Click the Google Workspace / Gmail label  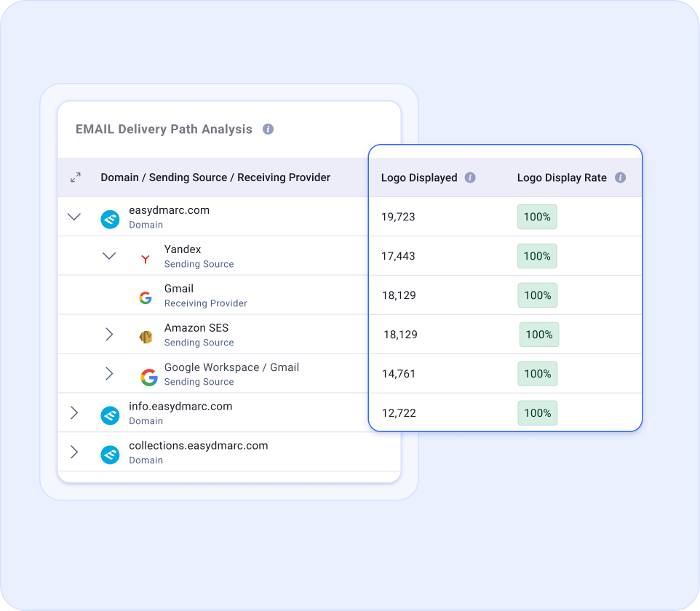click(231, 367)
